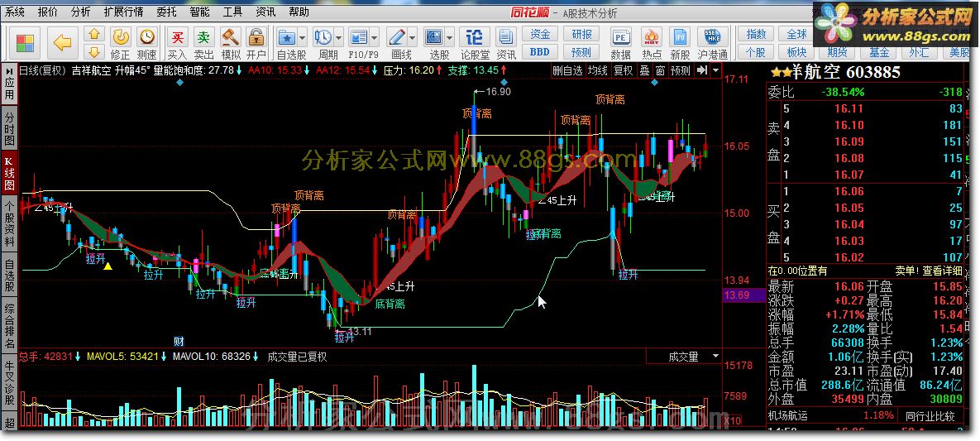Screen dimensions: 980x441
Task: Open the 委托 menu
Action: tap(167, 12)
